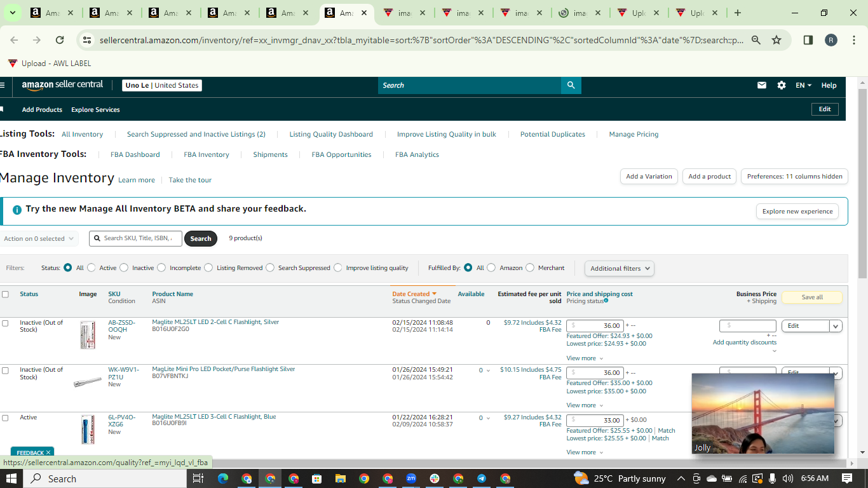Open the Chrome profile avatar R

tap(831, 40)
